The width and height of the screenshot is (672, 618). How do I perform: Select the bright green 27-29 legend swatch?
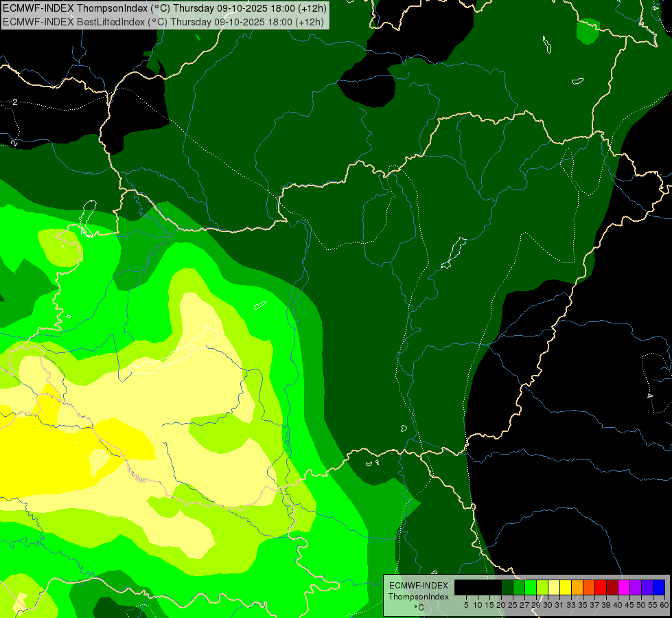click(531, 587)
